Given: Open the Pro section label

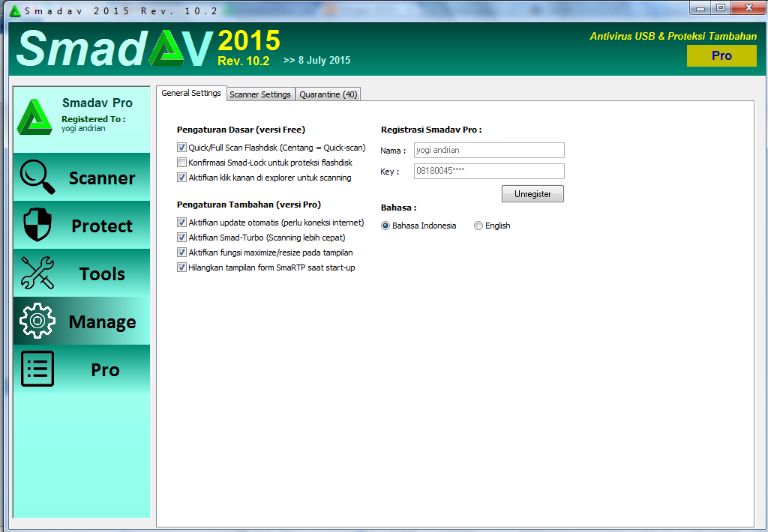Looking at the screenshot, I should pyautogui.click(x=105, y=370).
